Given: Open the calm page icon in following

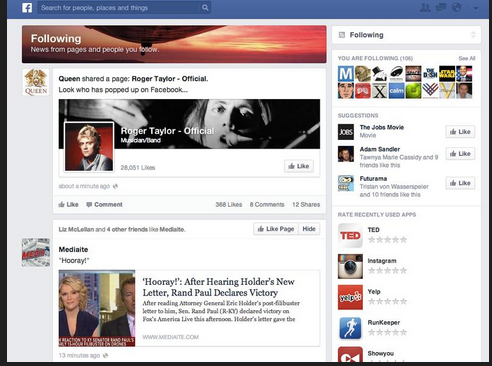Looking at the screenshot, I should pos(396,91).
